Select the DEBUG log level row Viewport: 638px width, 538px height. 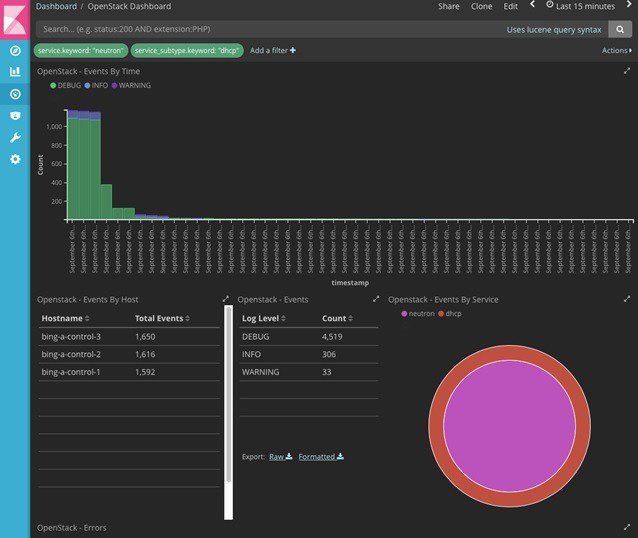[x=309, y=337]
